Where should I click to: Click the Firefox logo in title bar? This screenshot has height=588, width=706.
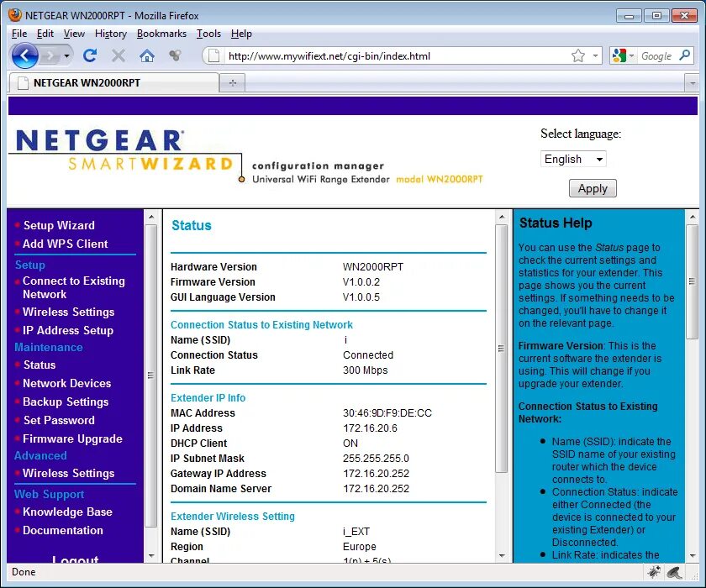click(x=15, y=15)
